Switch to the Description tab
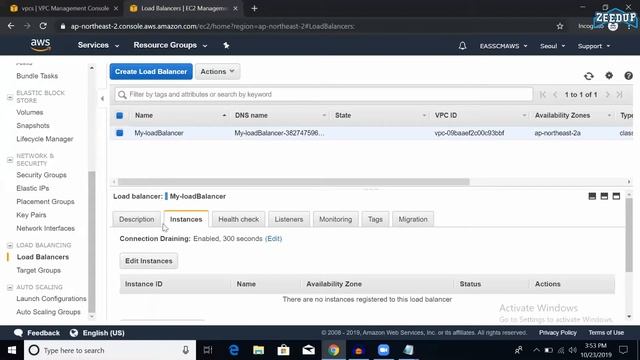Viewport: 640px width, 360px height. click(137, 219)
